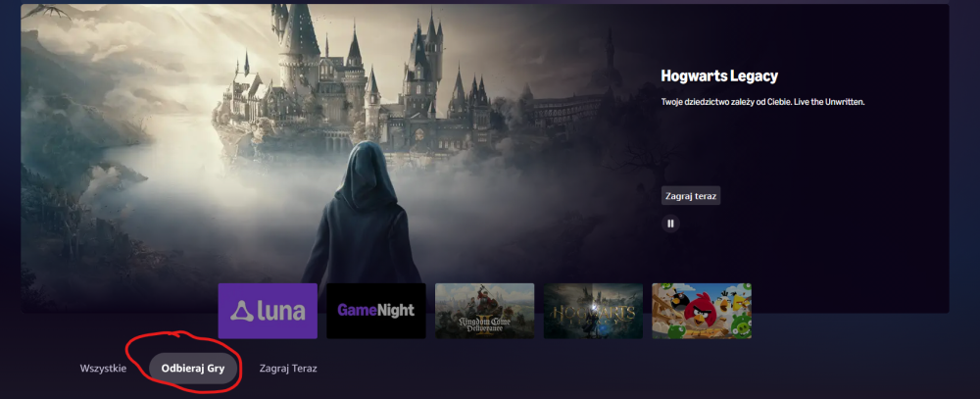Pick the Angry Birds thumbnail

click(702, 311)
